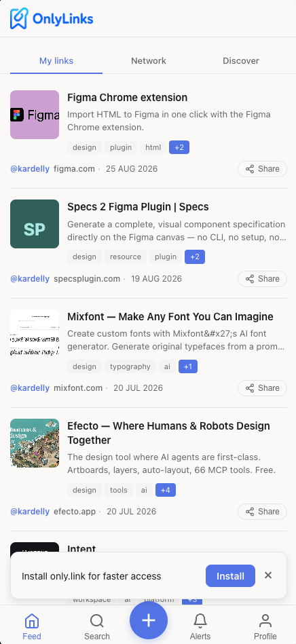Select design tag on Mixfont card

(x=84, y=366)
